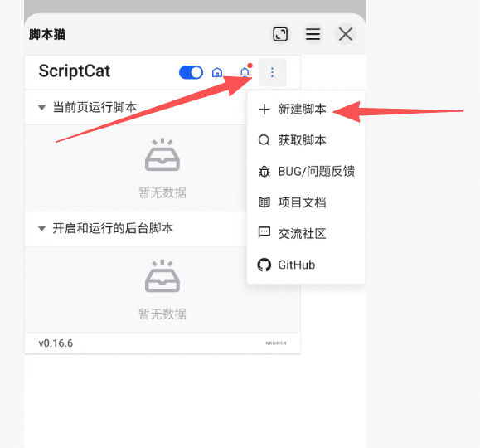Toggle the ScriptCat enable switch

[191, 72]
